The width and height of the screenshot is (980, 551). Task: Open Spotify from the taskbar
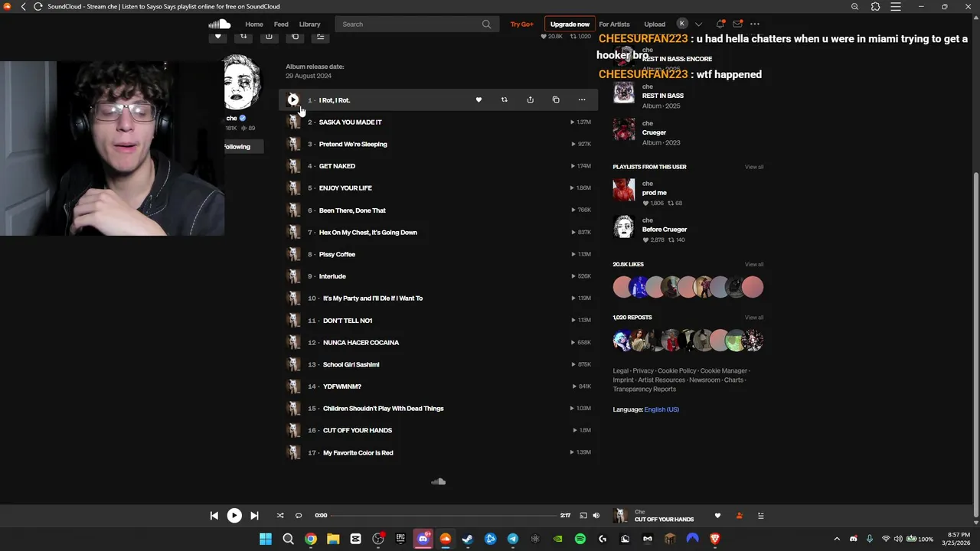click(580, 539)
